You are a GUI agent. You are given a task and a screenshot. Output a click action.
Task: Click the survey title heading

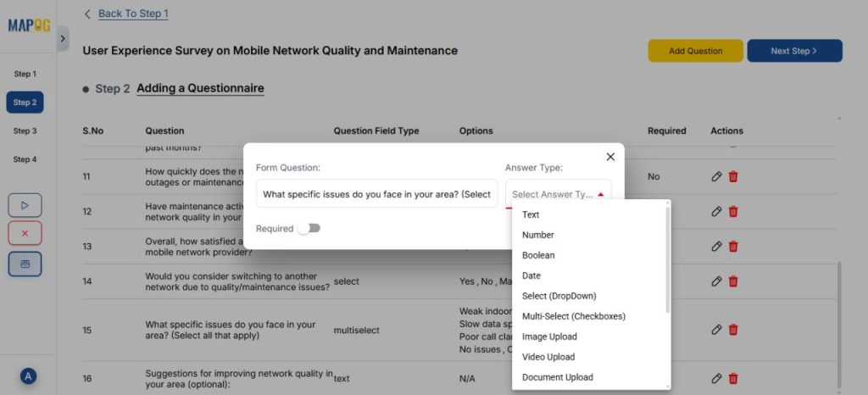pyautogui.click(x=270, y=51)
